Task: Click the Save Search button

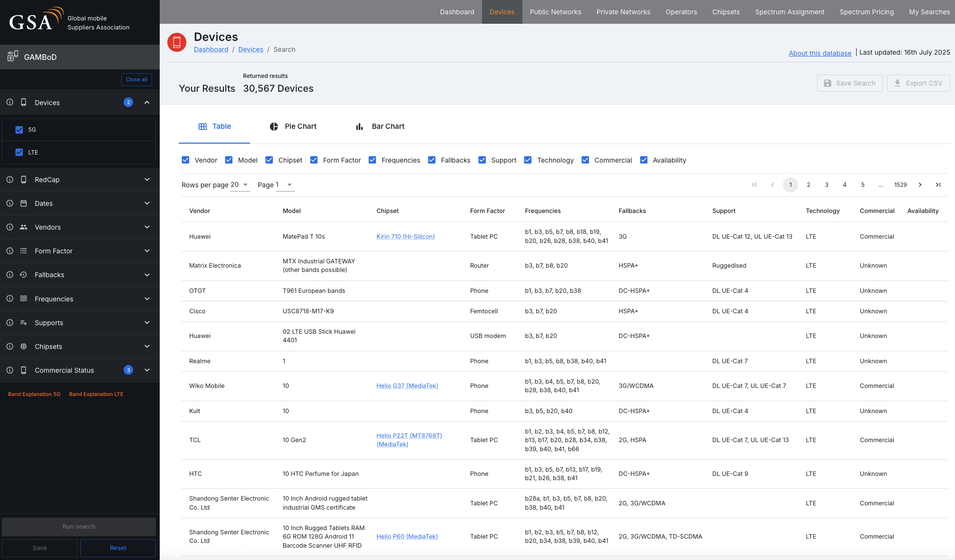Action: (850, 83)
